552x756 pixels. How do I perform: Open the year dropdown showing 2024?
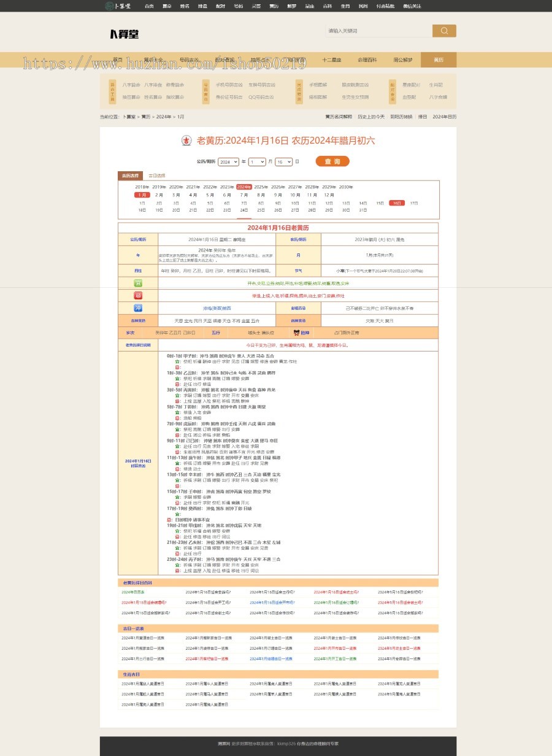tap(228, 162)
